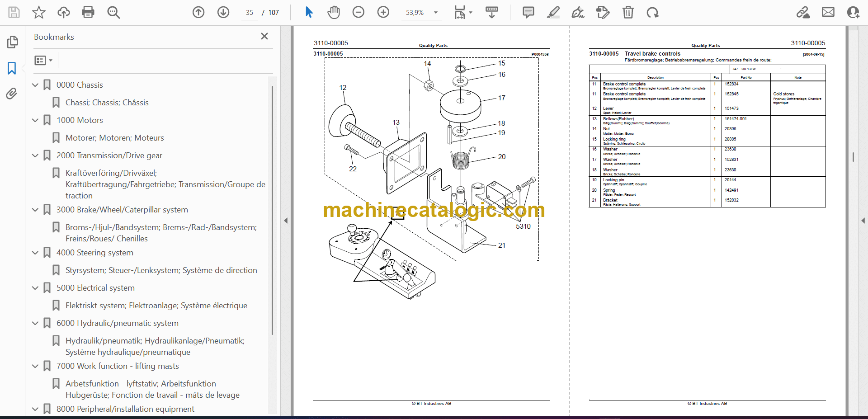
Task: Collapse the 4000 Steering system bookmark
Action: [x=35, y=253]
